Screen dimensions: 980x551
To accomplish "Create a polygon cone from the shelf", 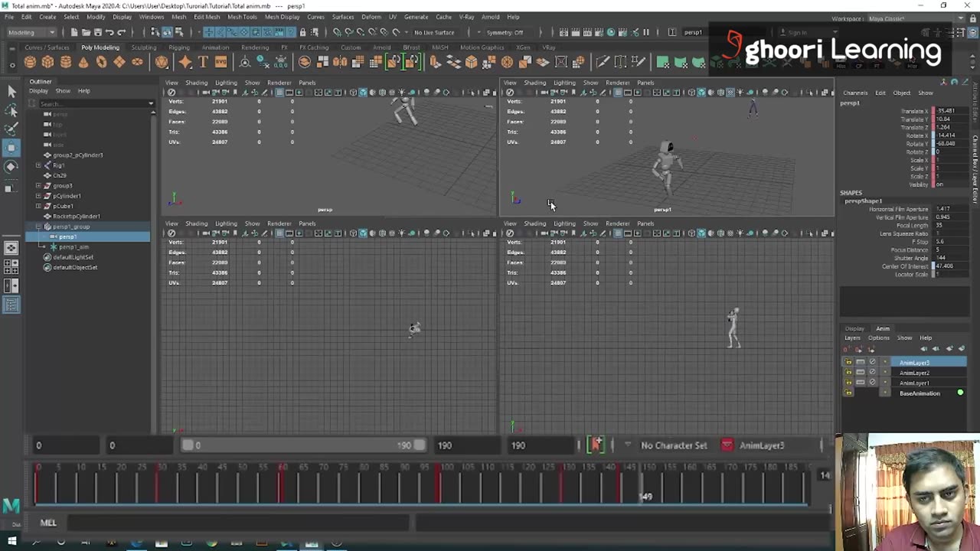I will tap(83, 62).
